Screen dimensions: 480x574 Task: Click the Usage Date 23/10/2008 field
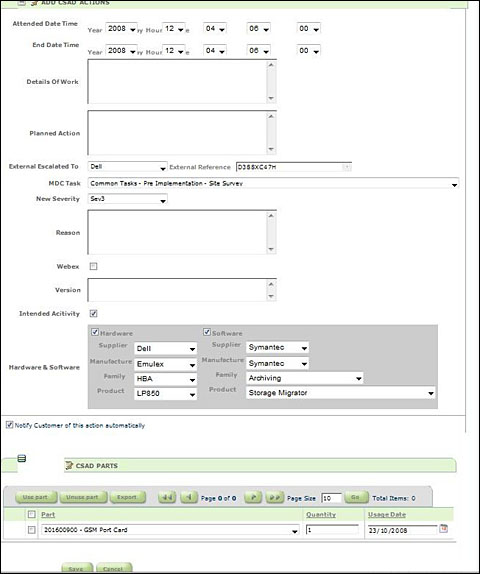402,530
